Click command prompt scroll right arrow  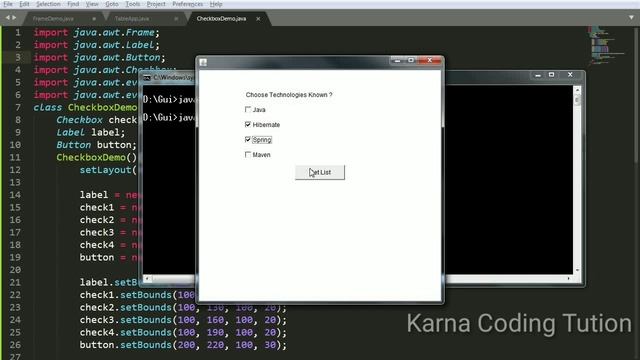click(x=569, y=279)
